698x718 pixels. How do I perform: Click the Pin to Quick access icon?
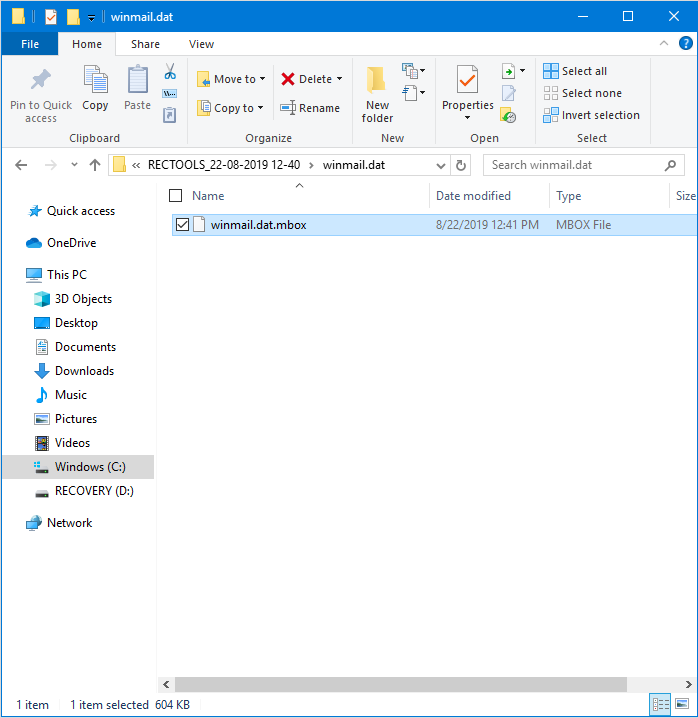[x=41, y=79]
